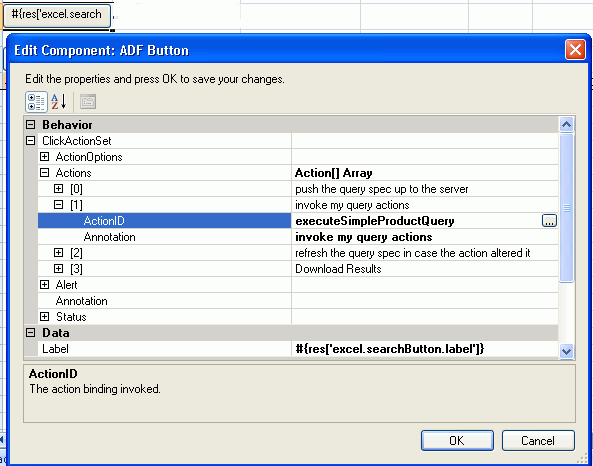
Task: Select 'refresh the query spec' description
Action: point(413,253)
